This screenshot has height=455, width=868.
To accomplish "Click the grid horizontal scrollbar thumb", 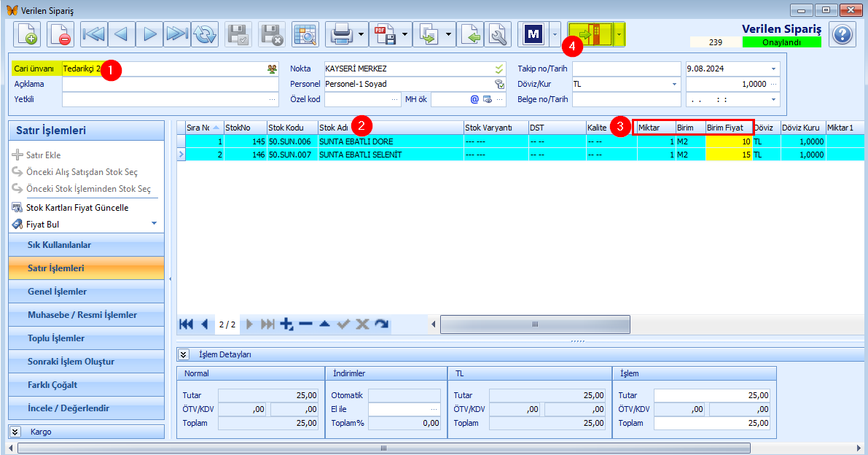I will coord(536,324).
